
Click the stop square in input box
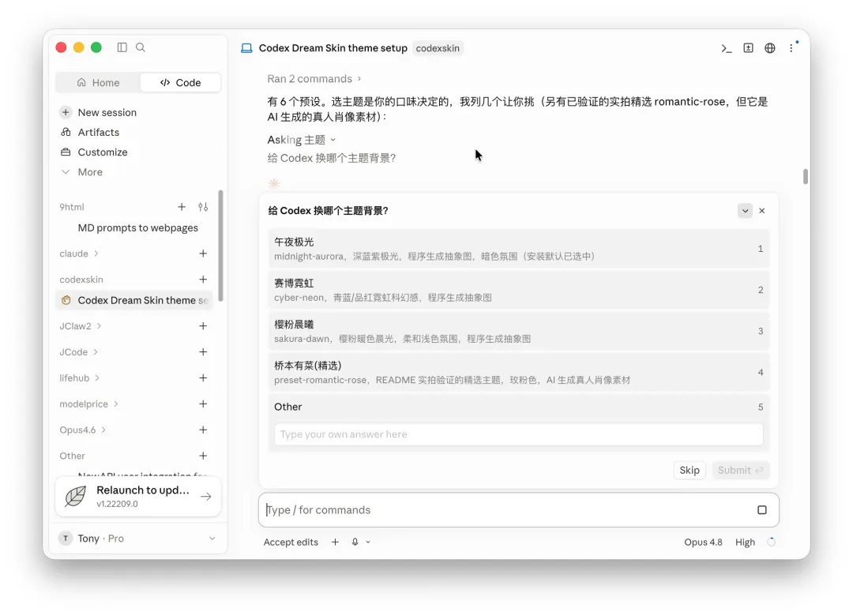pos(761,510)
